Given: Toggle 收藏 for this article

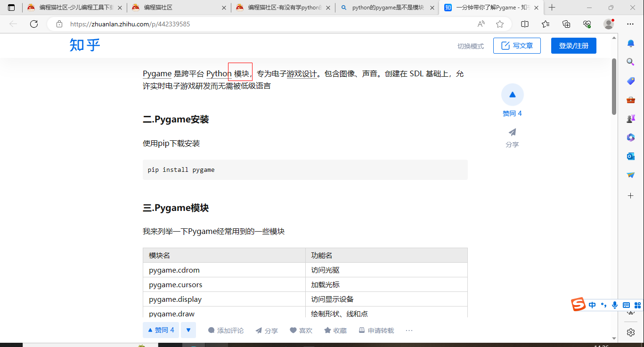Looking at the screenshot, I should click(335, 331).
